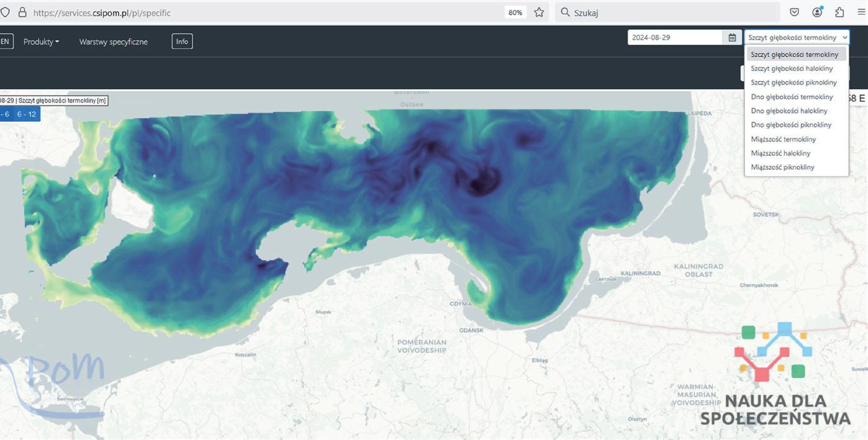The image size is (868, 440).
Task: Click the SOVETSK label on map
Action: pyautogui.click(x=765, y=214)
